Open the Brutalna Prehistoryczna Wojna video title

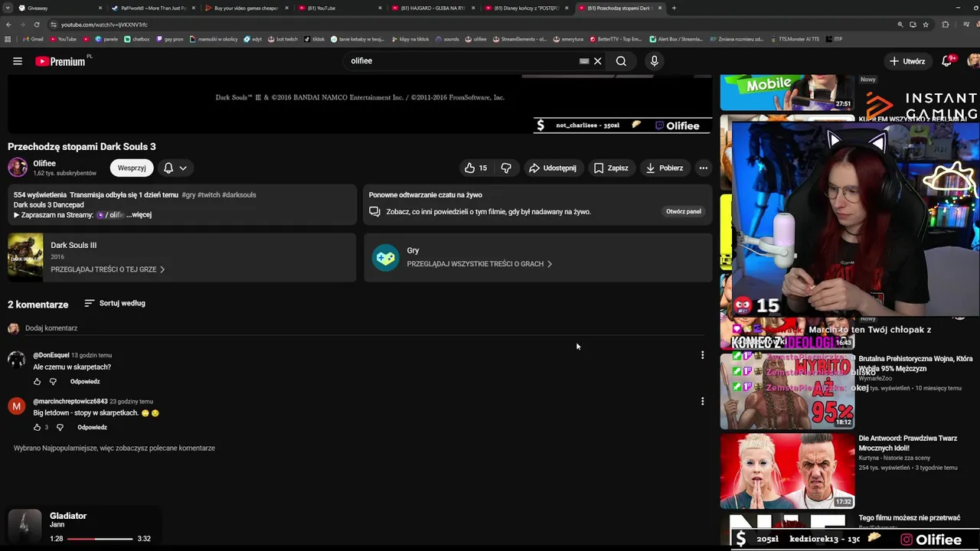(916, 364)
